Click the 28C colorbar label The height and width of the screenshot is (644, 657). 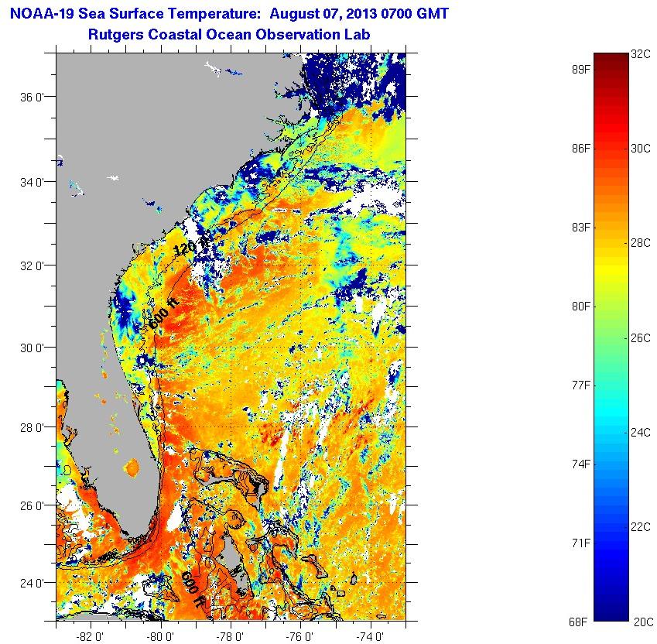click(x=641, y=243)
